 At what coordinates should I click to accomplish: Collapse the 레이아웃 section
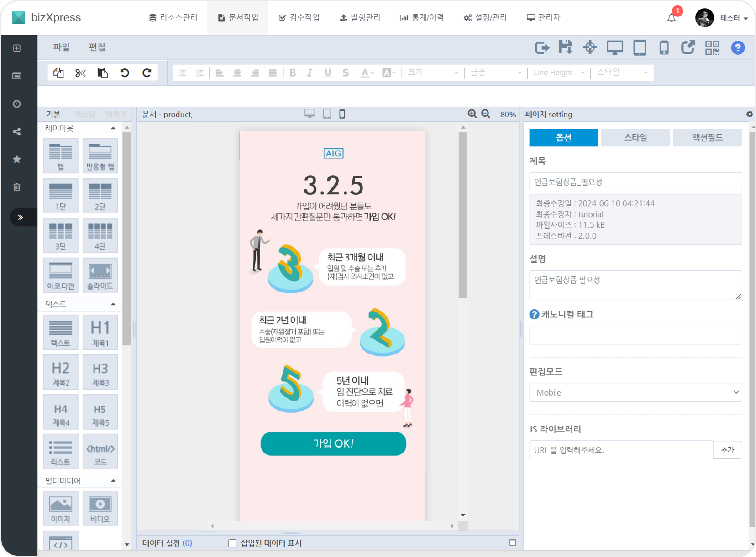tap(113, 128)
